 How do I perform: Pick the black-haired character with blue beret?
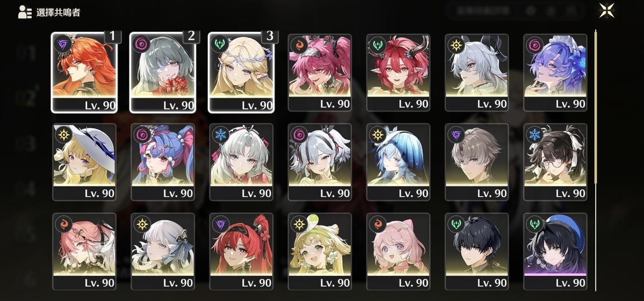coord(556,251)
